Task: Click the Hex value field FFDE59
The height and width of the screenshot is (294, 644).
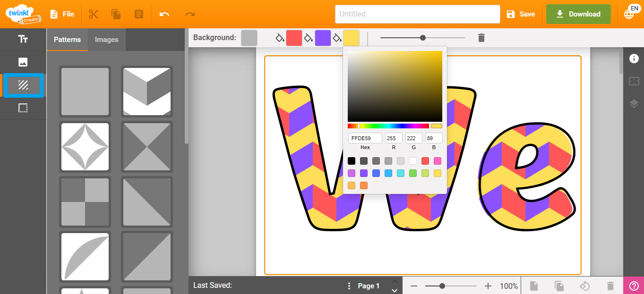Action: [x=365, y=138]
